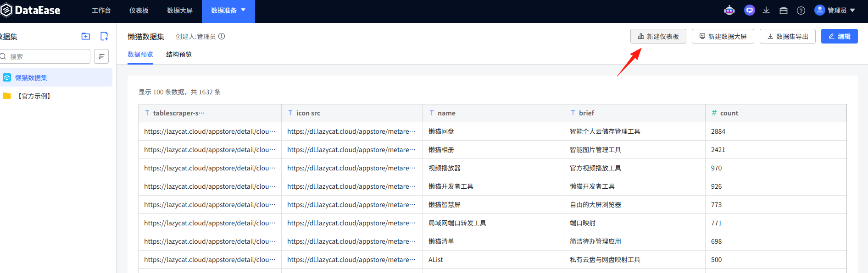
Task: Focus the dataset 搜索 input field
Action: pyautogui.click(x=45, y=56)
